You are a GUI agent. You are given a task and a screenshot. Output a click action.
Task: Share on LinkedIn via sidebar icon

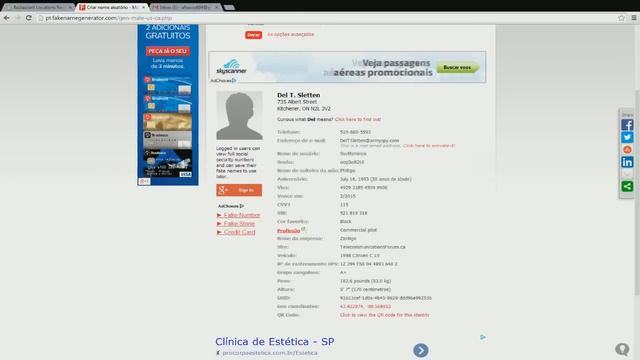(x=627, y=162)
